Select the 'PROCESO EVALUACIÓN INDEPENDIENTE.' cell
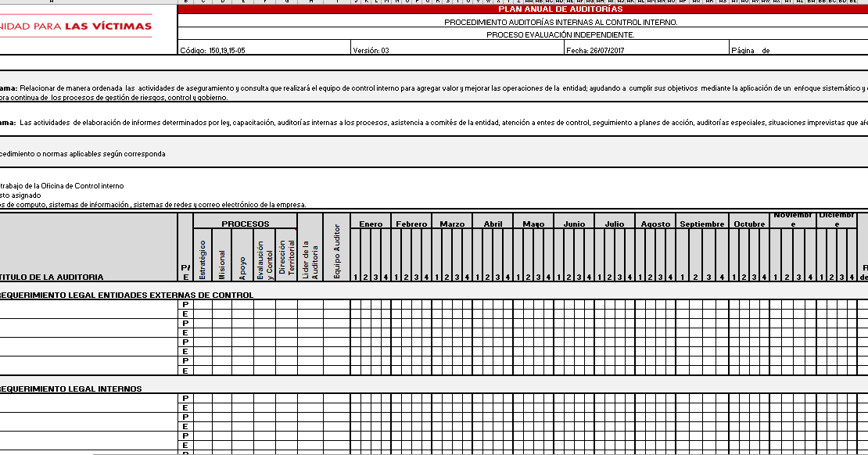The image size is (868, 455). pyautogui.click(x=522, y=35)
